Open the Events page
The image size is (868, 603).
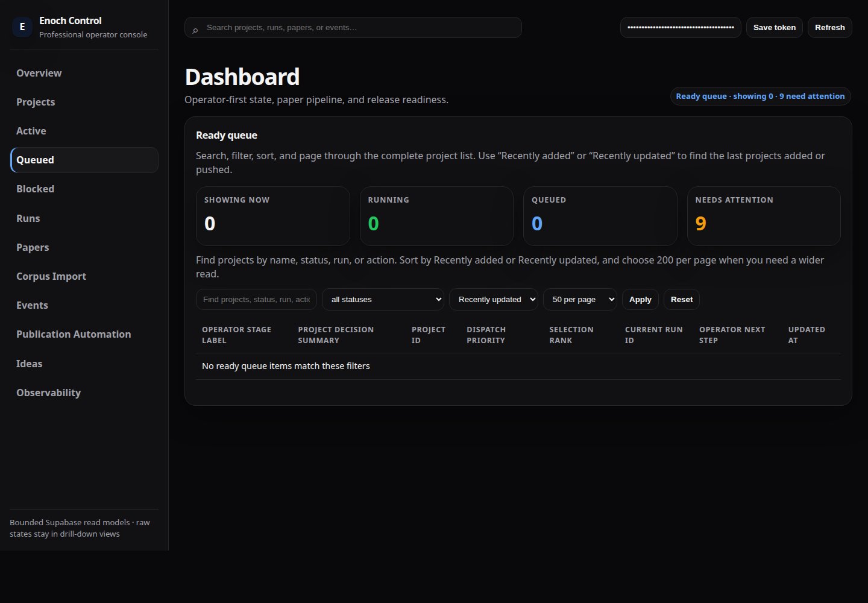[x=84, y=305]
